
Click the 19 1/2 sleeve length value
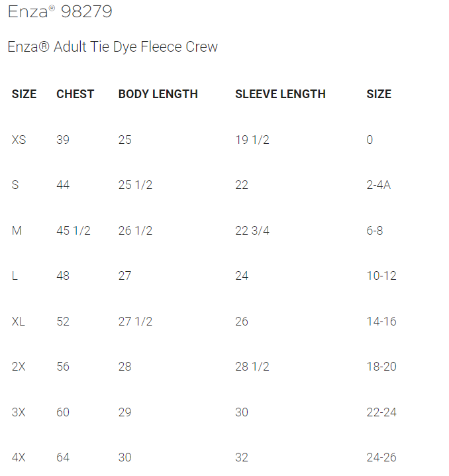(x=252, y=140)
